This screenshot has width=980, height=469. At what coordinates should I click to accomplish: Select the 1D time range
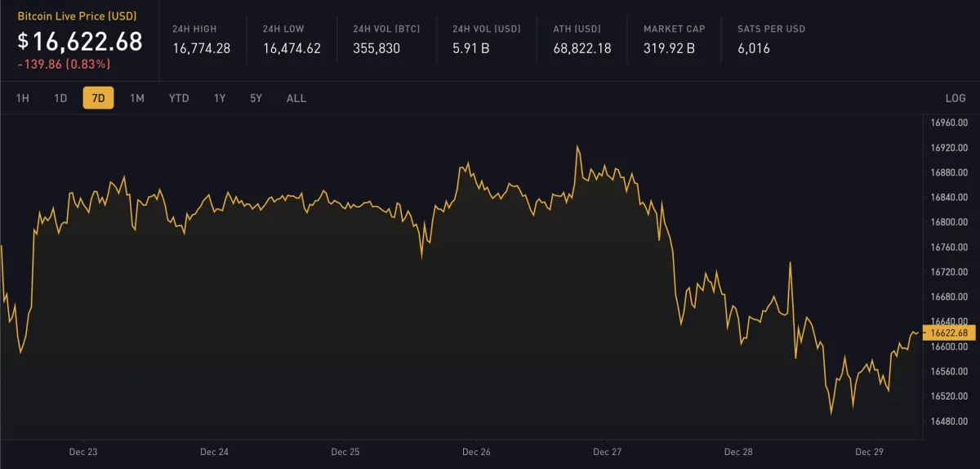[x=60, y=98]
